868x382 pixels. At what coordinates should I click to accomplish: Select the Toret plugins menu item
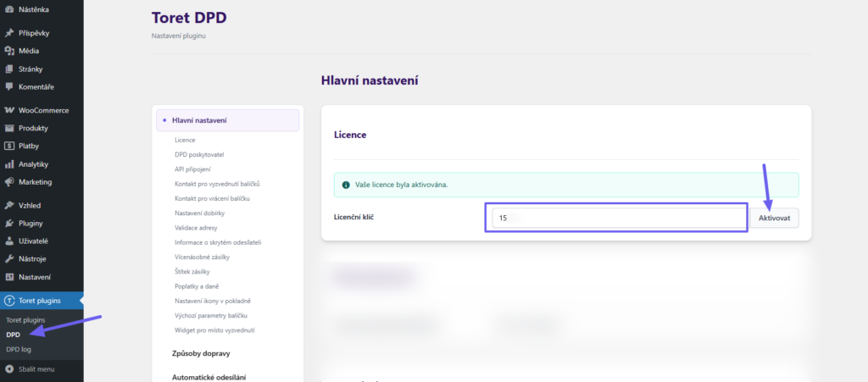coord(42,301)
